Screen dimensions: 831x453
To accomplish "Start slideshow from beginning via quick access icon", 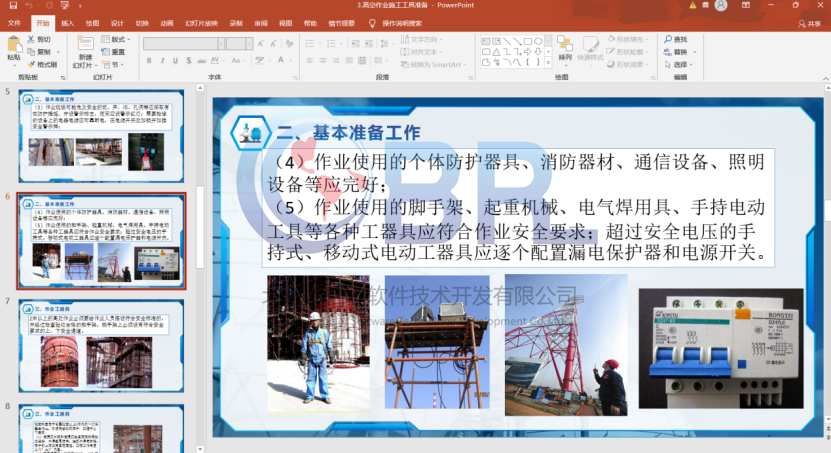I will pos(65,5).
